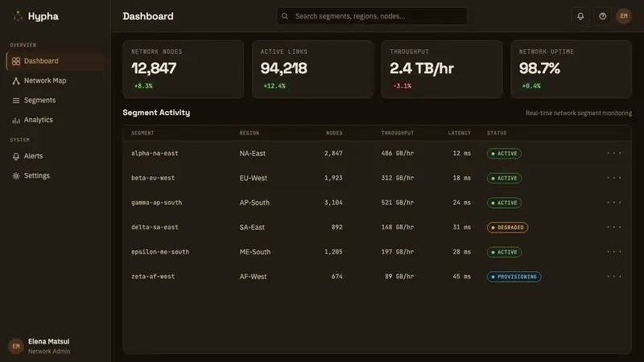Click the Network Nodes 12,847 card

pyautogui.click(x=184, y=69)
